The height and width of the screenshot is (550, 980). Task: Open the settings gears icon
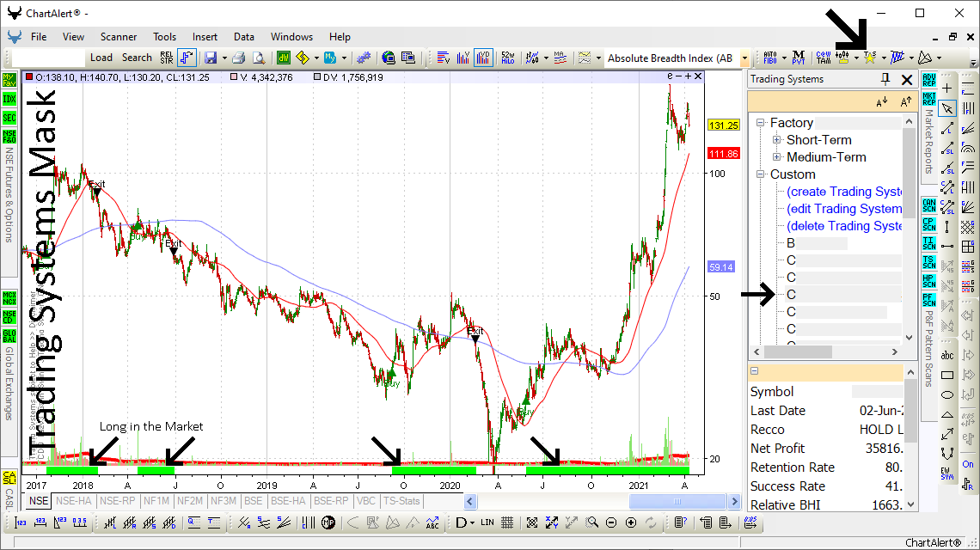(x=364, y=58)
